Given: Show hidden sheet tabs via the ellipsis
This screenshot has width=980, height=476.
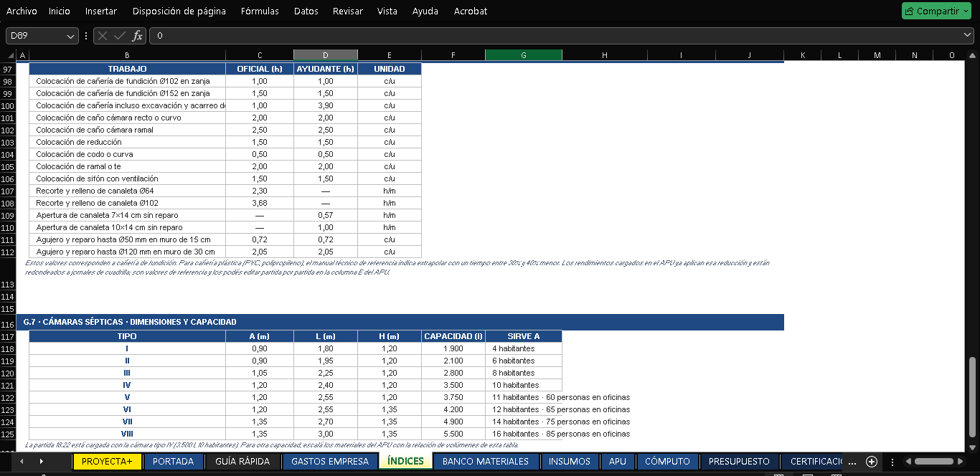Looking at the screenshot, I should [x=852, y=462].
